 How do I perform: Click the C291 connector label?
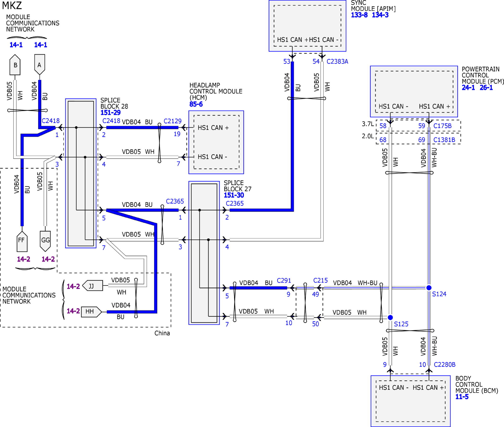(x=284, y=281)
